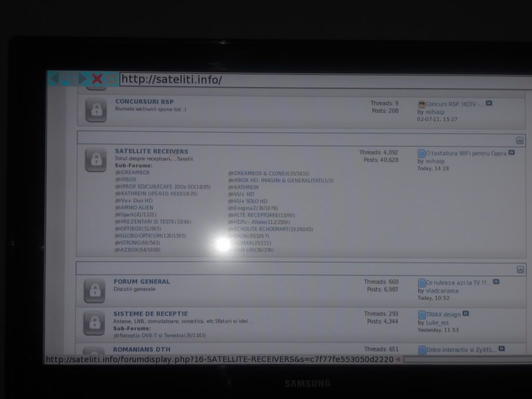Collapse the SATELLITE RECEIVERS category section
This screenshot has width=532, height=399.
click(x=520, y=140)
